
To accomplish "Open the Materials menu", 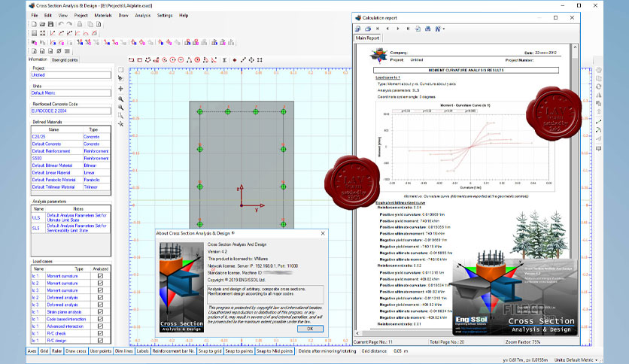I will [103, 15].
